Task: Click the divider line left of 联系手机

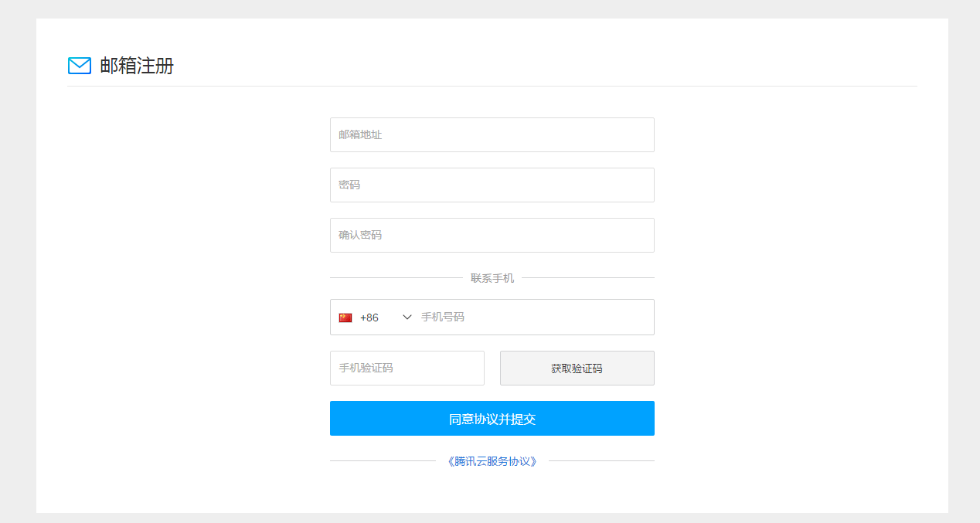Action: pos(396,277)
